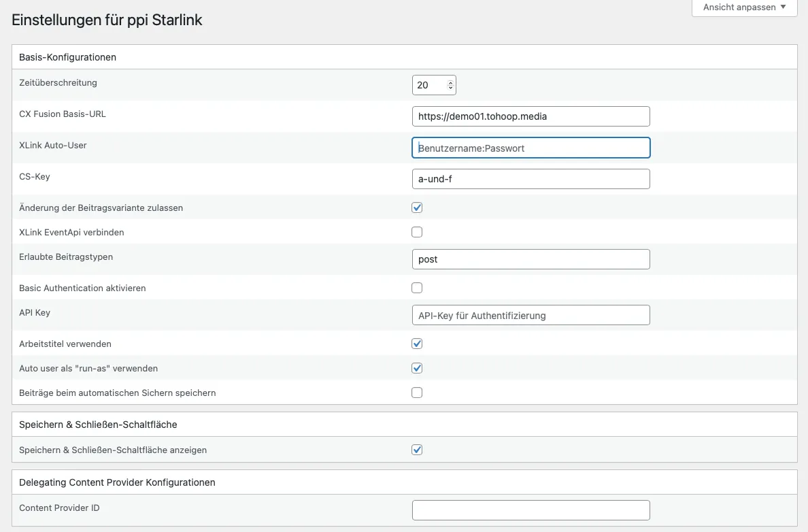Enable Basic Authentication aktivieren checkbox

click(417, 288)
